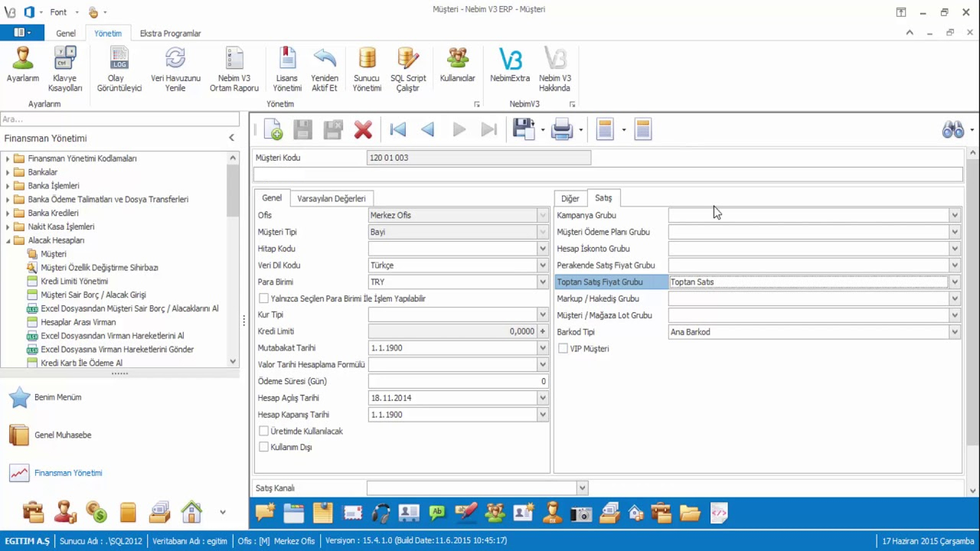980x551 pixels.
Task: Click the Müşteri Kodu field
Action: pos(479,158)
